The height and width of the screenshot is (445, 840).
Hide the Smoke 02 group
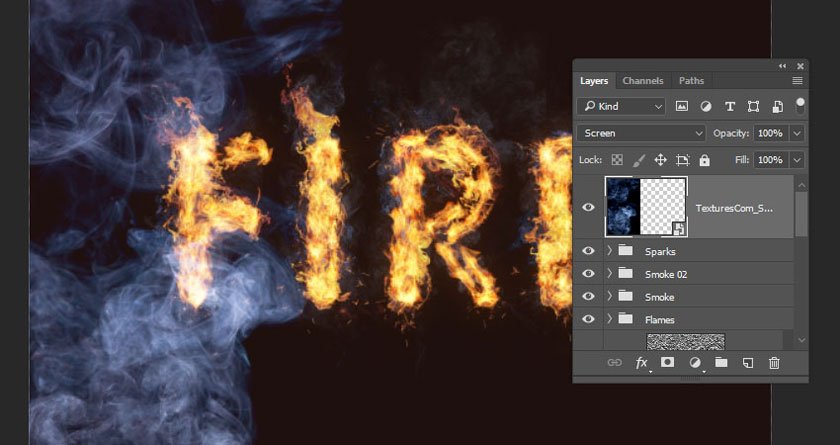tap(588, 274)
